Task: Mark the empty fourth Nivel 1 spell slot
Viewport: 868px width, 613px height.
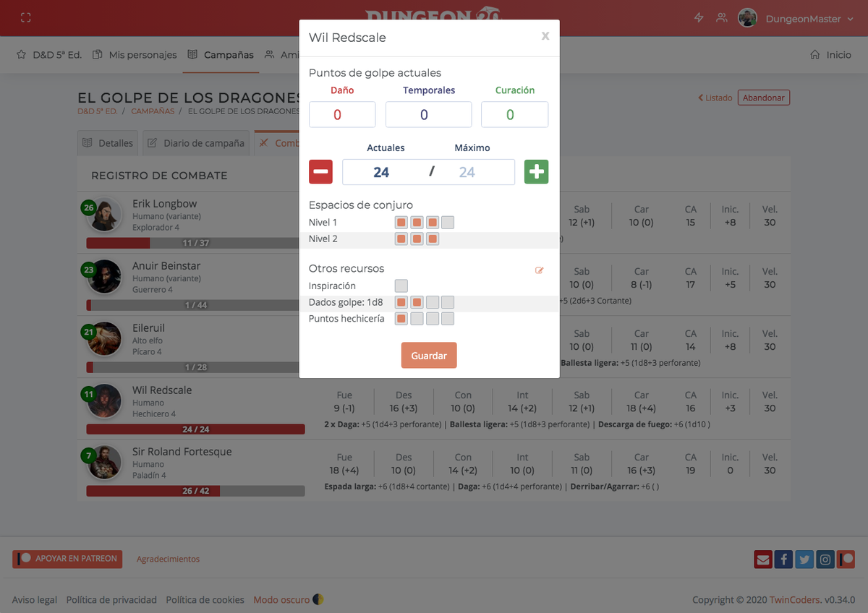Action: click(x=448, y=222)
